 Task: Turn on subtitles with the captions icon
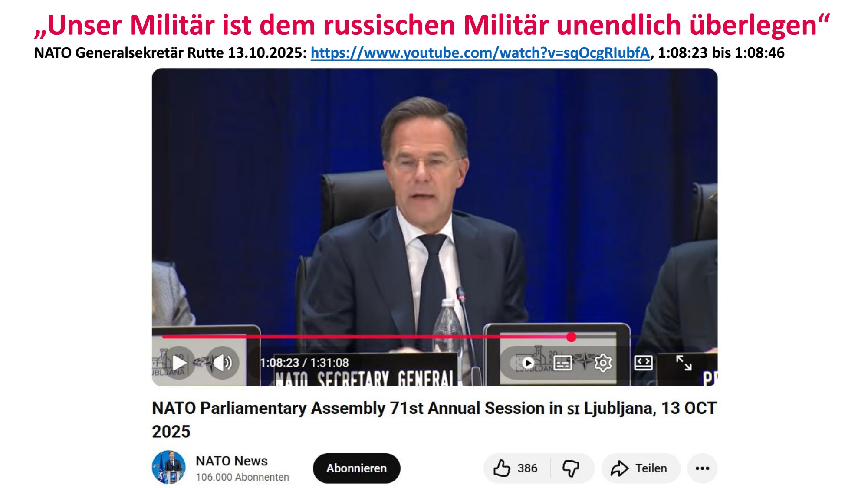[x=562, y=363]
